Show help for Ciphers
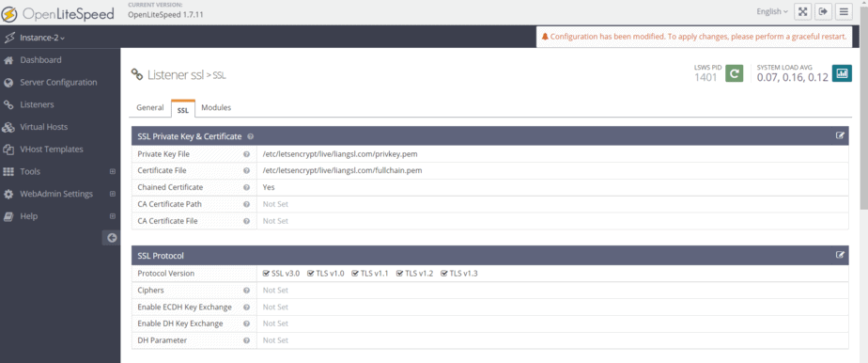The width and height of the screenshot is (868, 363). click(247, 291)
